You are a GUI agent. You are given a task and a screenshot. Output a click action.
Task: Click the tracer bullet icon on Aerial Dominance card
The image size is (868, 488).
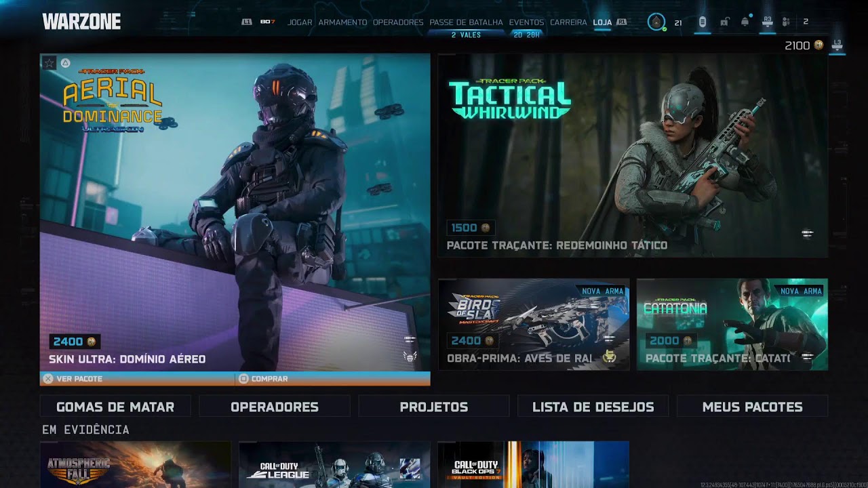click(x=410, y=339)
